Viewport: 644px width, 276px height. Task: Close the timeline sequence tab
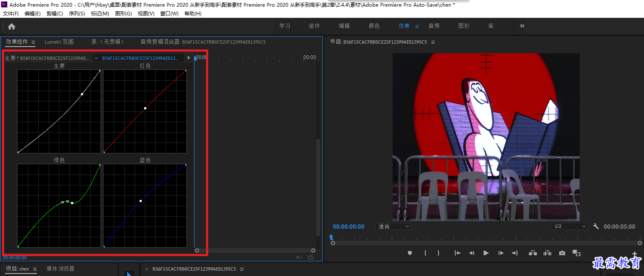(146, 269)
